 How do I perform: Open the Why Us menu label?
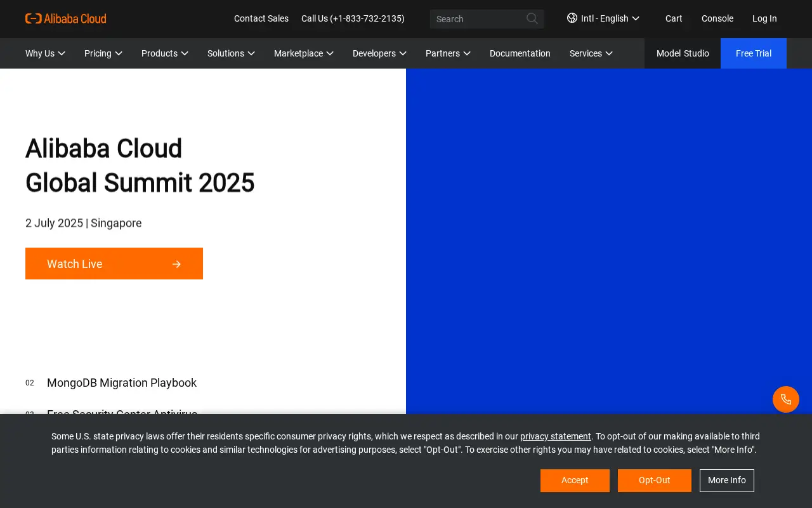40,53
